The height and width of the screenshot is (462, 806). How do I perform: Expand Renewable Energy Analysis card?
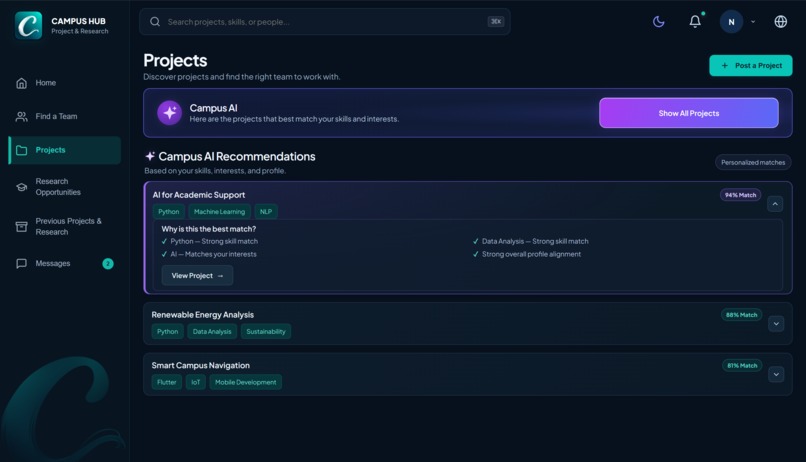point(776,324)
